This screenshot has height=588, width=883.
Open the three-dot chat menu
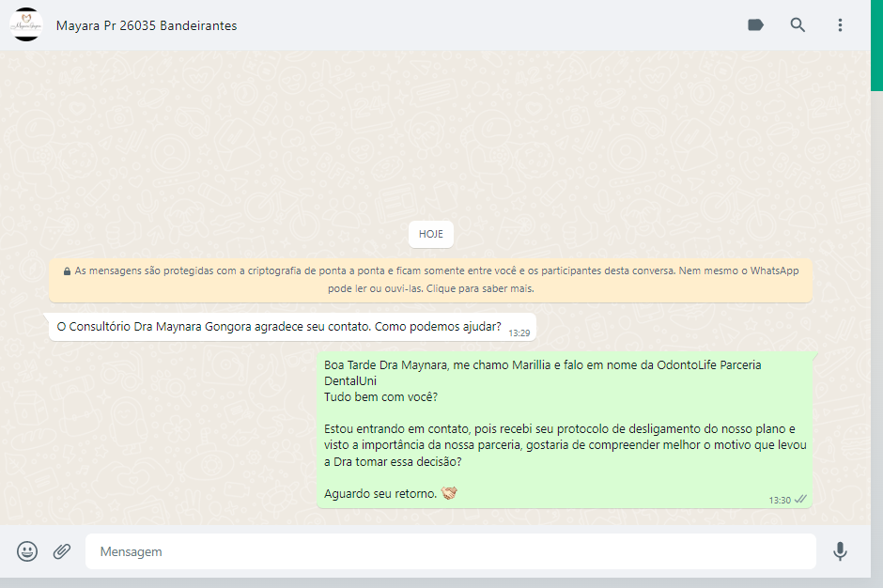pos(840,24)
